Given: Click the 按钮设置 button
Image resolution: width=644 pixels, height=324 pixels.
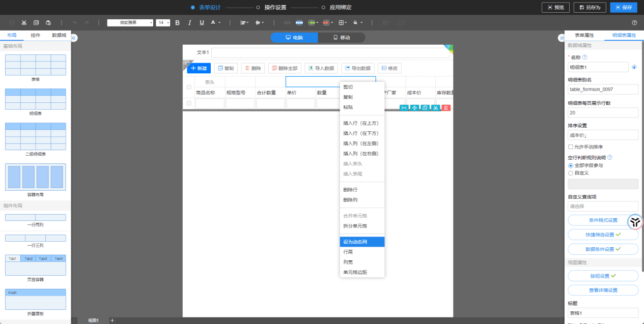Looking at the screenshot, I should (603, 276).
